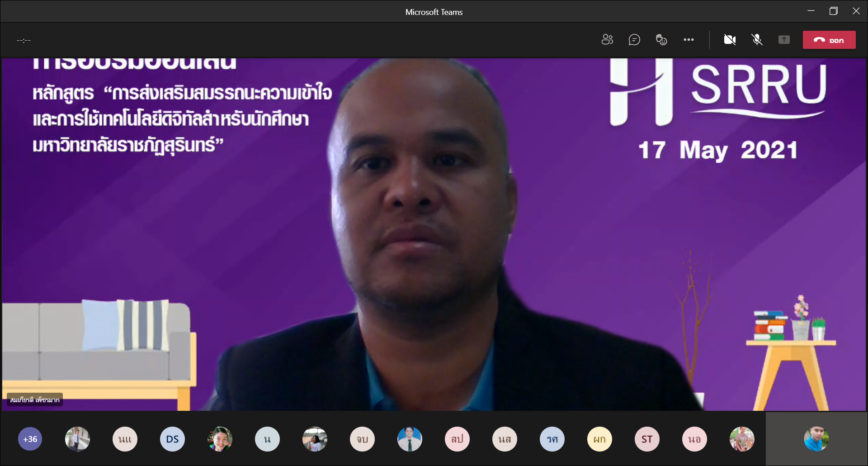
Task: Click the รศ participant avatar
Action: (x=552, y=439)
